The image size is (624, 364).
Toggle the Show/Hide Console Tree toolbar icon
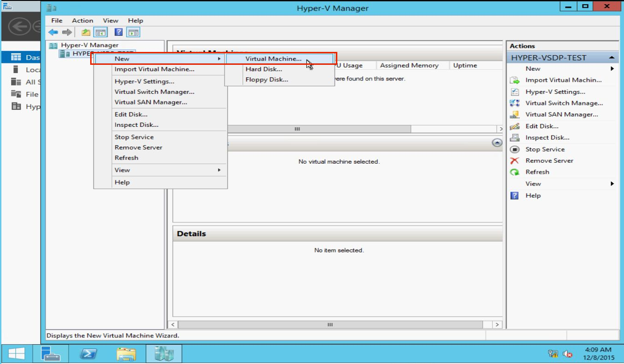100,32
